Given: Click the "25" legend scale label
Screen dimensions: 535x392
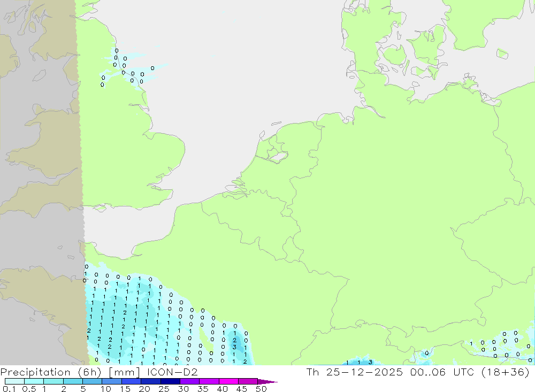Looking at the screenshot, I should coord(164,389).
